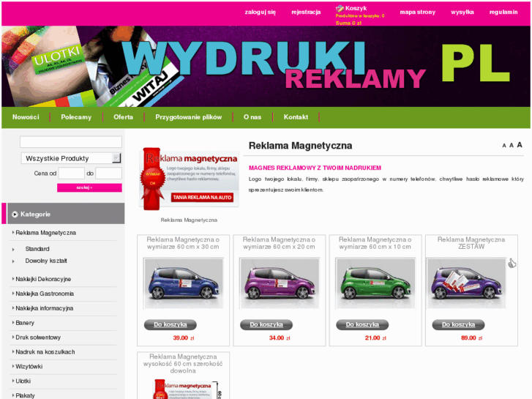Click the rejestracja link
This screenshot has height=399, width=532.
[306, 12]
